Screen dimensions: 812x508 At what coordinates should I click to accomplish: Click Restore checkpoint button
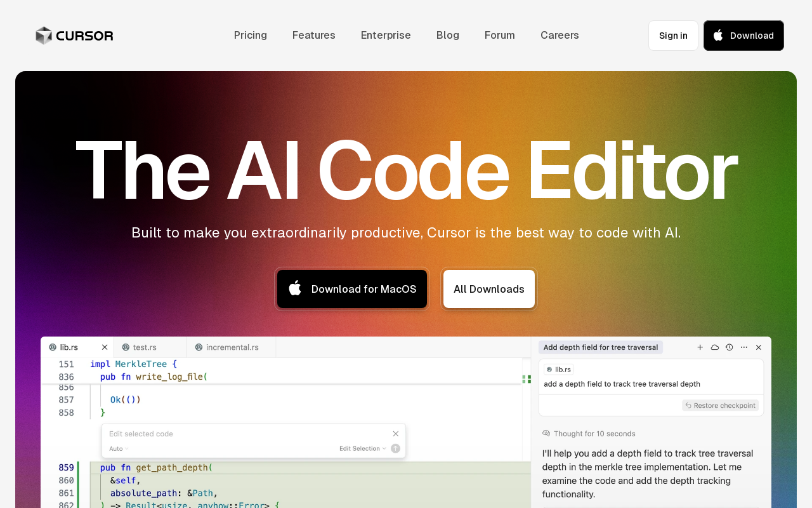(721, 405)
